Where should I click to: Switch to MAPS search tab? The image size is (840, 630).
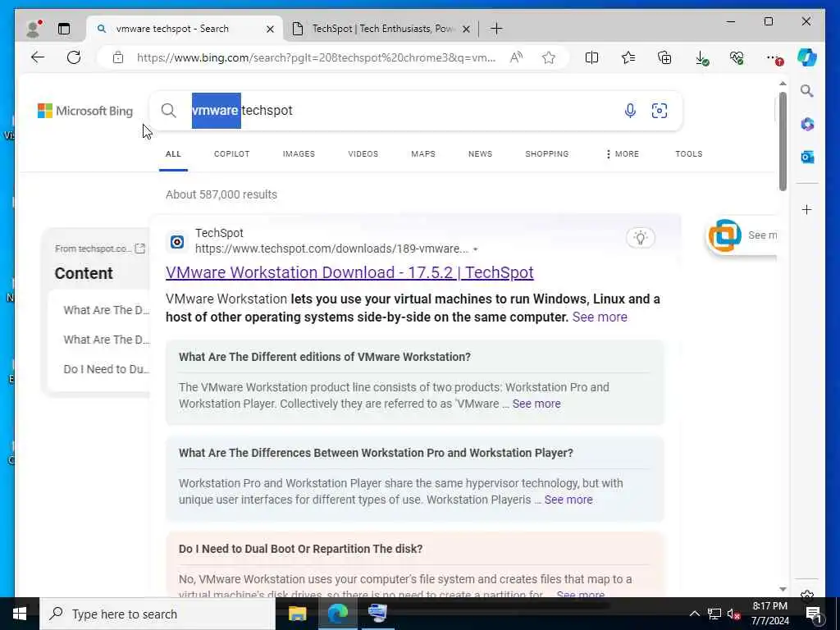[422, 153]
